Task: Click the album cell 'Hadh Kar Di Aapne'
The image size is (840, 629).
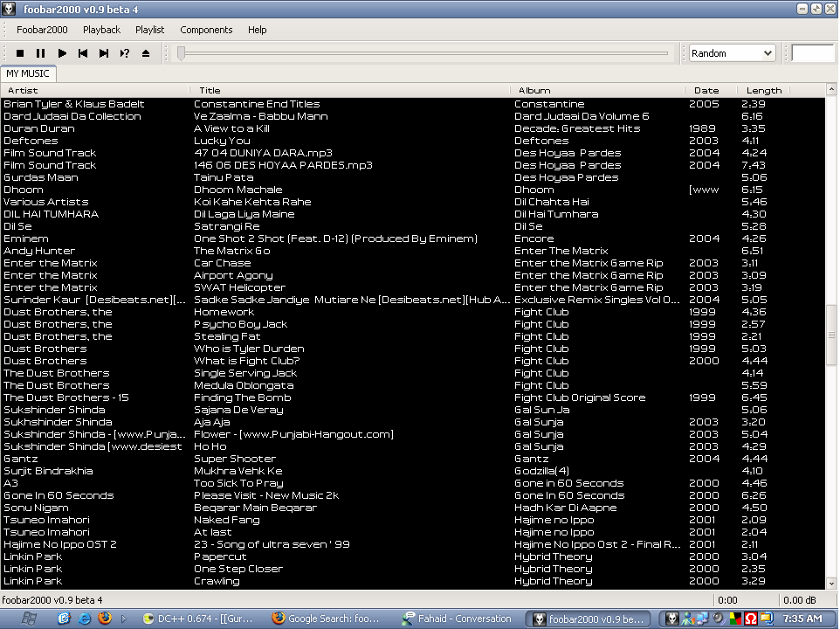Action: click(565, 508)
